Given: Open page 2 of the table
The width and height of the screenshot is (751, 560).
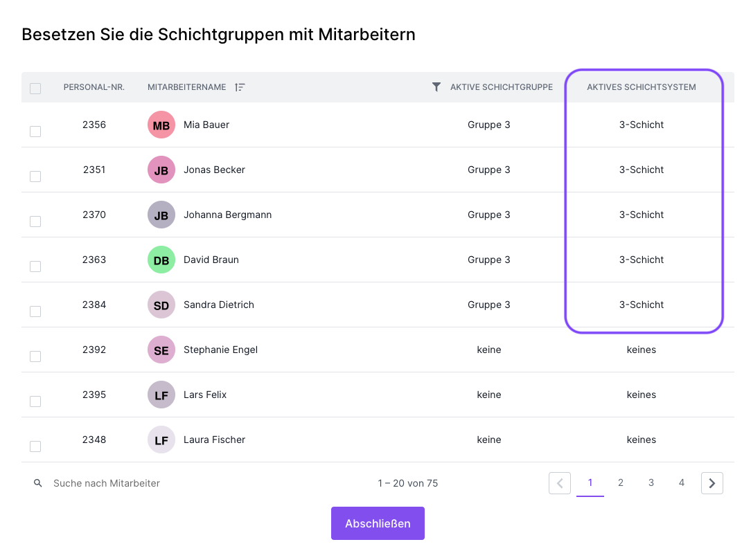Looking at the screenshot, I should click(x=620, y=483).
